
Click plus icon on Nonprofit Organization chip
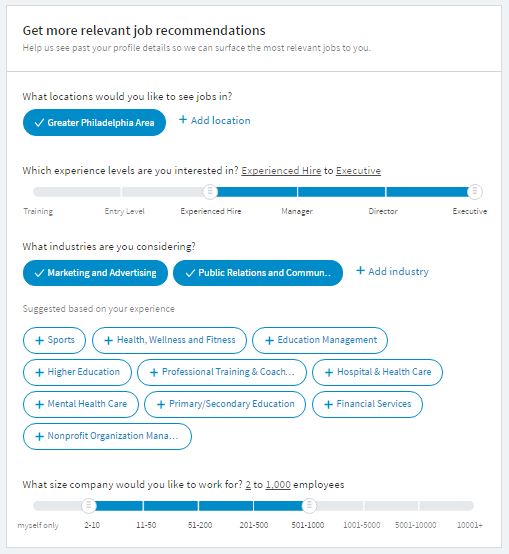[x=40, y=437]
